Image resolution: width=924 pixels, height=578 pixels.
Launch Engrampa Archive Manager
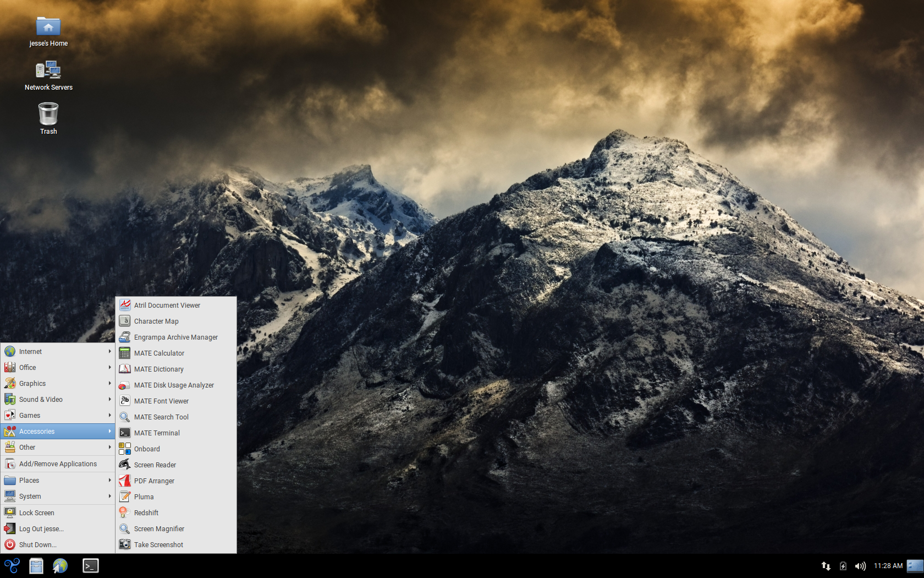[176, 337]
